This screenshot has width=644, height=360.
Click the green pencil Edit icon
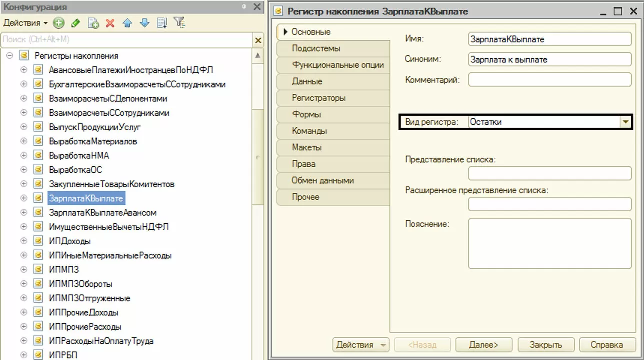76,23
